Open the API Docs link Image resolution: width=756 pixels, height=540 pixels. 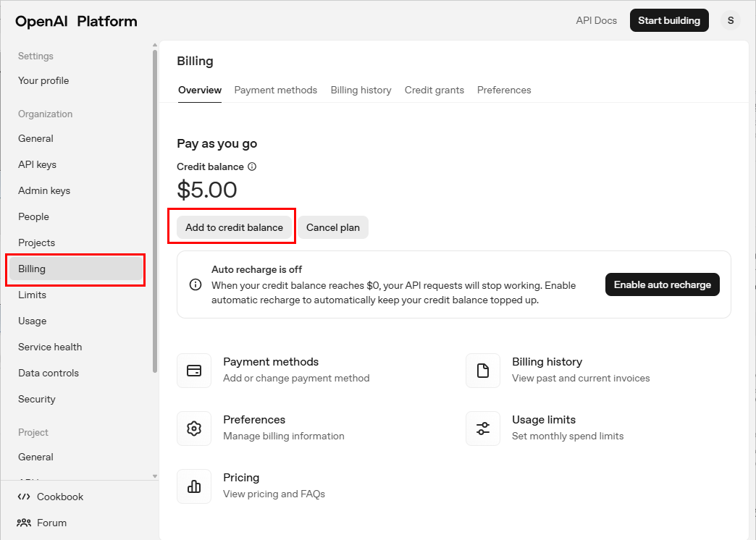tap(596, 20)
